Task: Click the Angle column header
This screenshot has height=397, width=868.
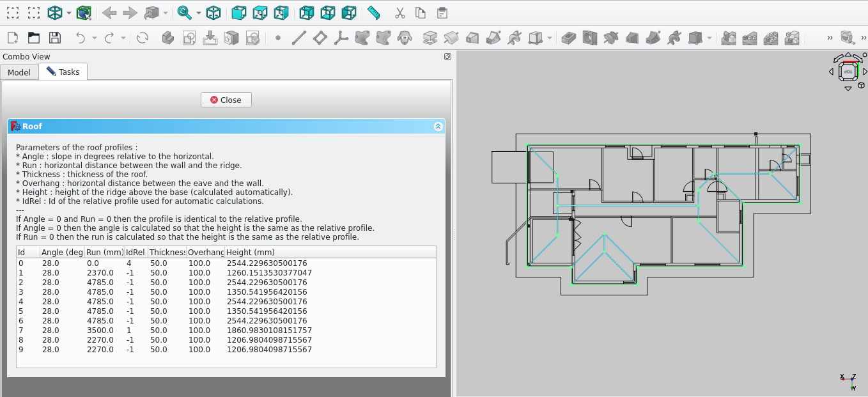Action: click(x=62, y=252)
